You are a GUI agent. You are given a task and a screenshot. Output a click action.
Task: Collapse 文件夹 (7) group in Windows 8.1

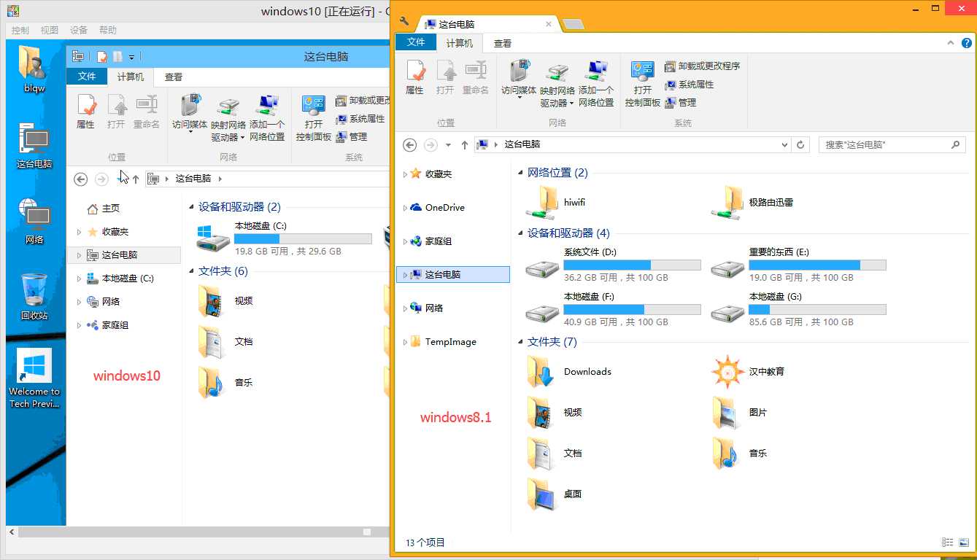tap(520, 342)
